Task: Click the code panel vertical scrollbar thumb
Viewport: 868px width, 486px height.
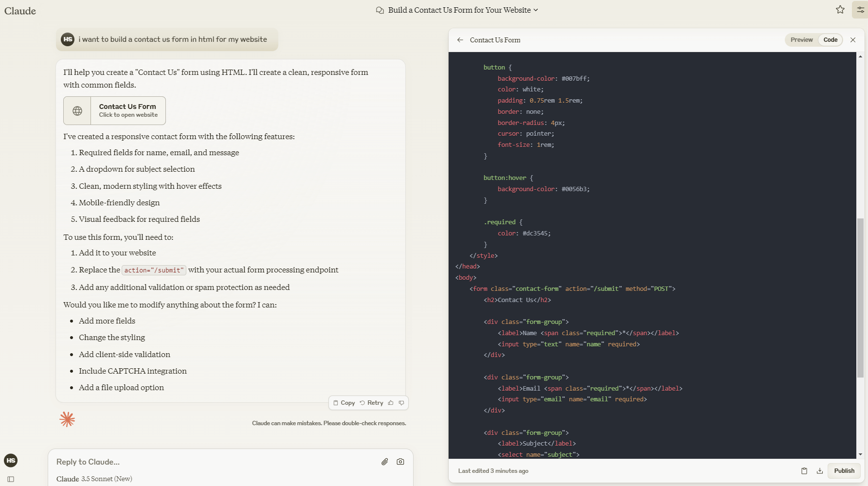Action: click(860, 298)
